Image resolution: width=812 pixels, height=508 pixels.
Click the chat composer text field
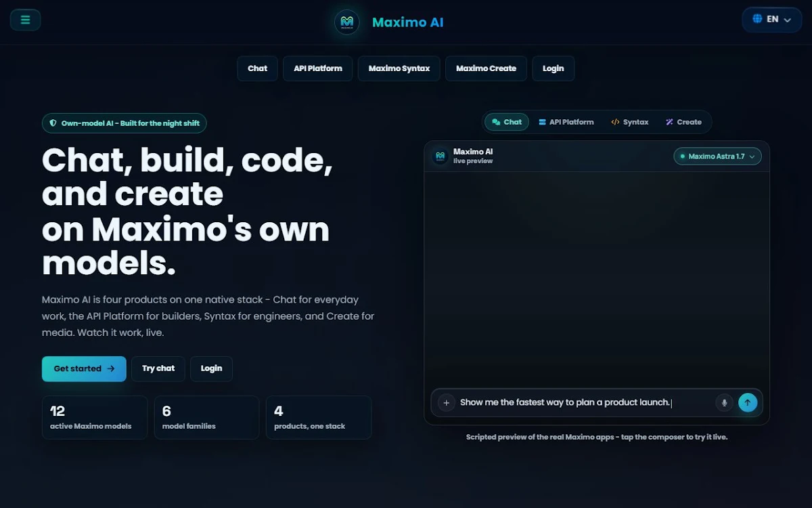point(585,402)
